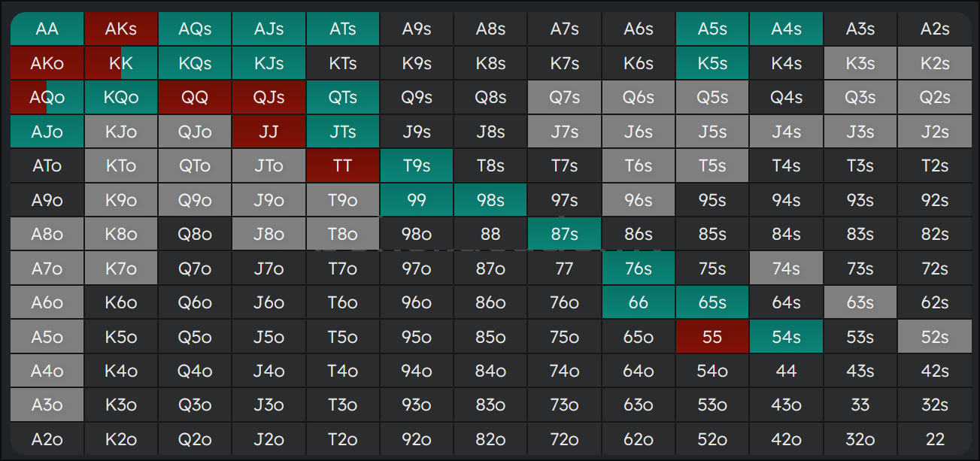Click the K5s hand cell
The height and width of the screenshot is (461, 980).
click(712, 63)
